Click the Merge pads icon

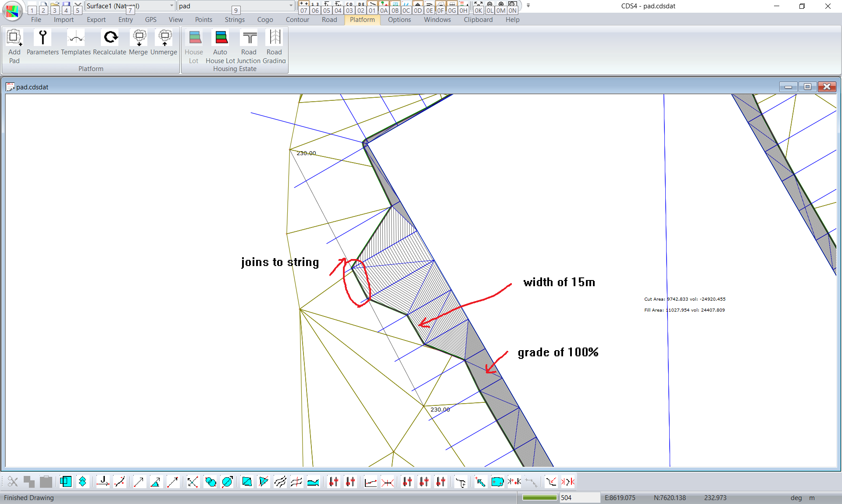(139, 38)
